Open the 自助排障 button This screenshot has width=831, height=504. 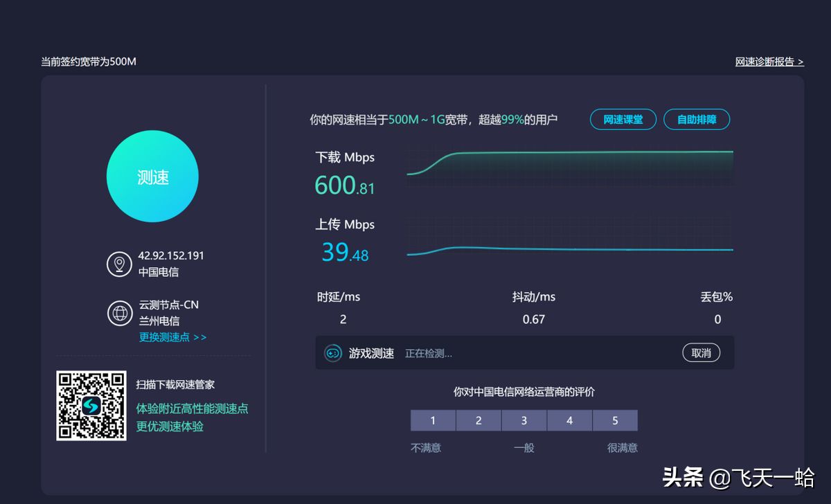(696, 119)
